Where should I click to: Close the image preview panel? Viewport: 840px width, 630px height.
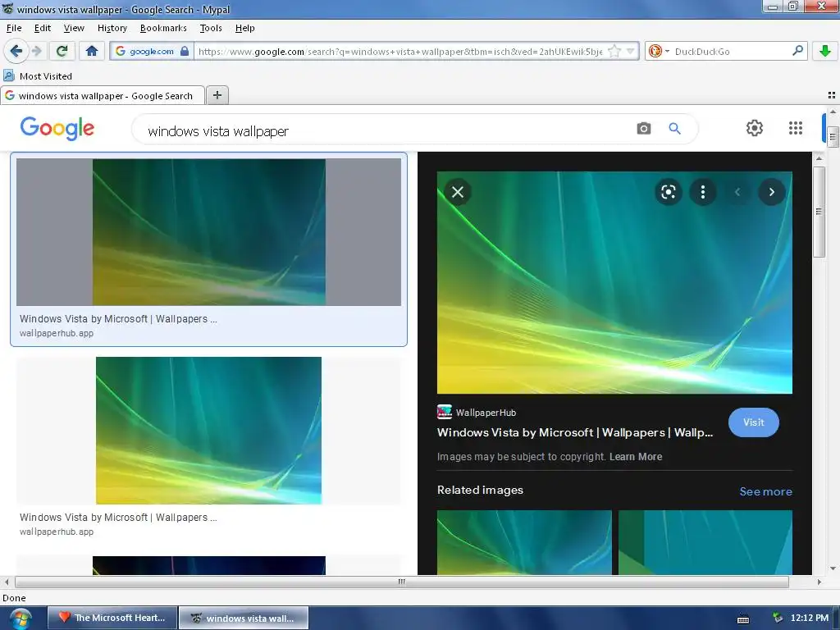458,192
